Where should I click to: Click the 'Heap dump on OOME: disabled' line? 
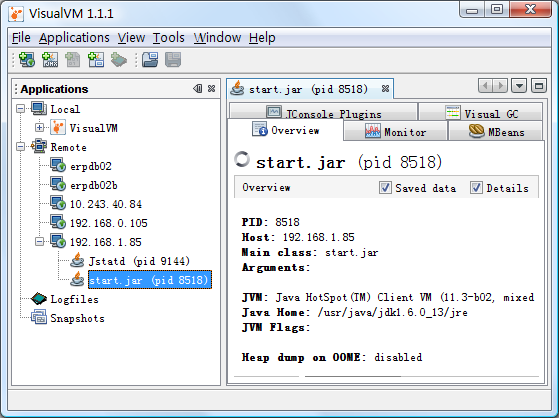332,357
